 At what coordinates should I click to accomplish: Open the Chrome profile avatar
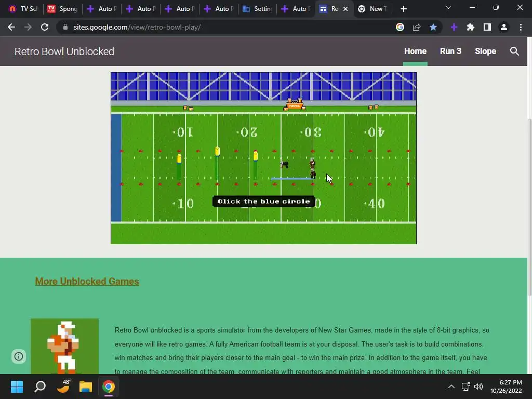point(504,27)
